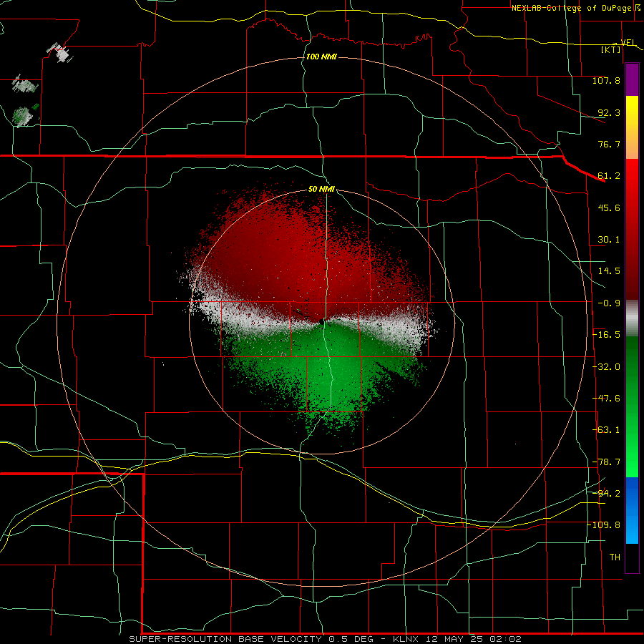This screenshot has width=644, height=644.
Task: Click the -0.9 scale value
Action: [x=609, y=303]
